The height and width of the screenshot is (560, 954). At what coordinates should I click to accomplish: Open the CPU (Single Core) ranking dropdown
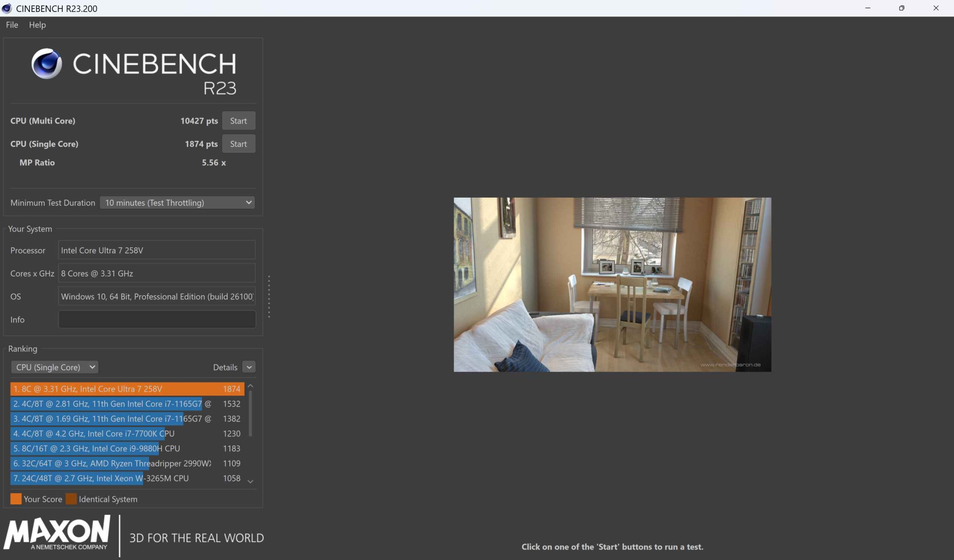tap(54, 367)
